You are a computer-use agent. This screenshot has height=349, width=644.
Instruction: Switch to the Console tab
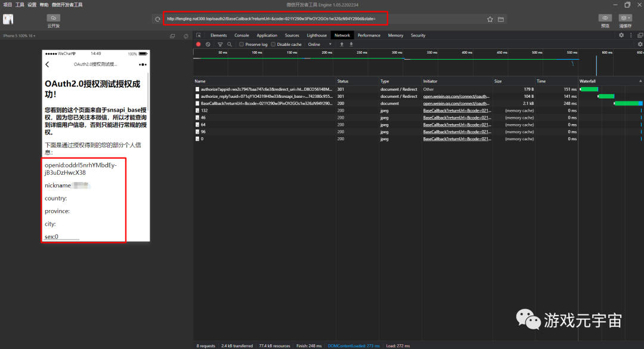(x=241, y=35)
